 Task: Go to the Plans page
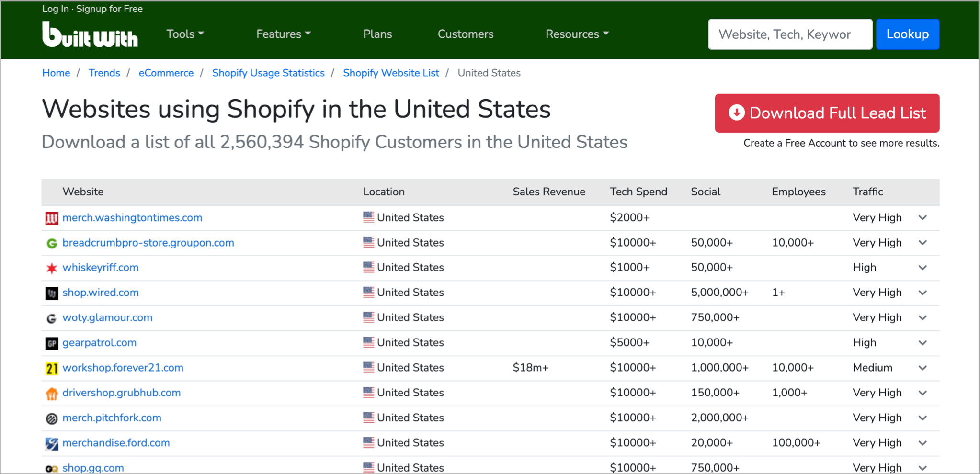tap(377, 34)
